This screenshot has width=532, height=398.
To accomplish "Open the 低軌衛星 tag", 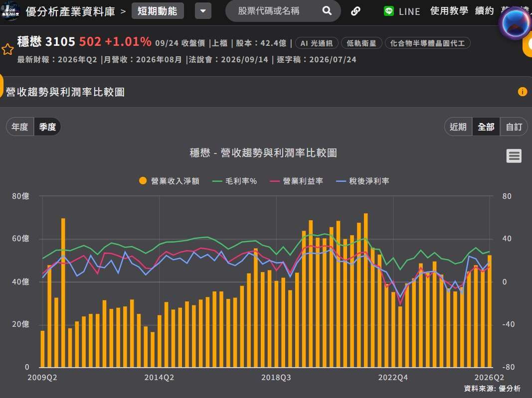I will tap(361, 43).
